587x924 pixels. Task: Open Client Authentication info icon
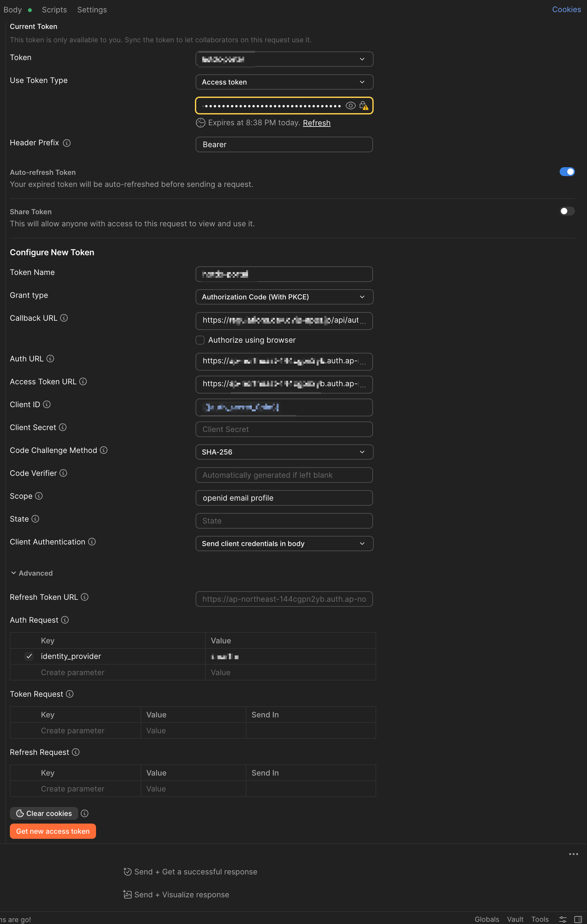92,541
